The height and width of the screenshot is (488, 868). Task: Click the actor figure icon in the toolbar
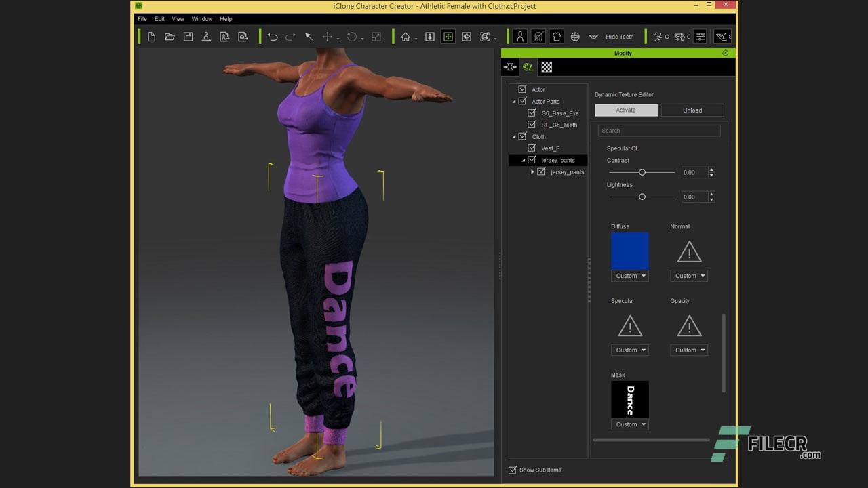point(519,37)
